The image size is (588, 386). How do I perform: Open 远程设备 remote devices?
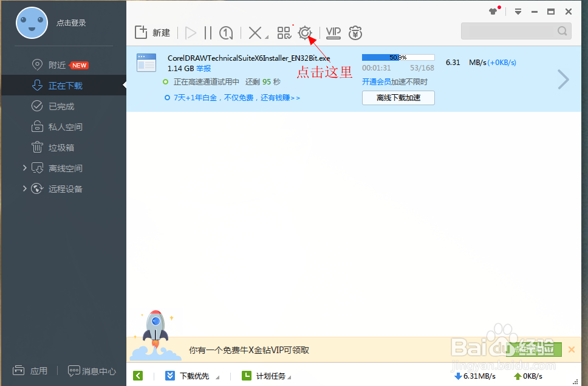(65, 188)
